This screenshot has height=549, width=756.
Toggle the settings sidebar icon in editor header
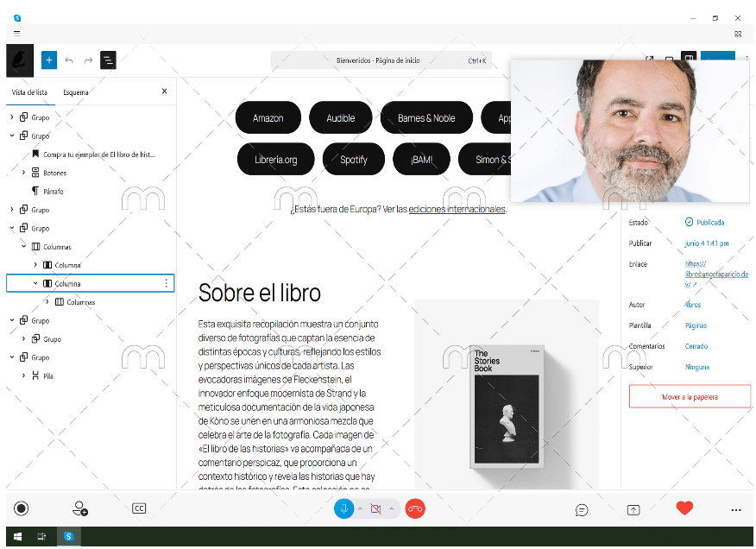click(689, 59)
